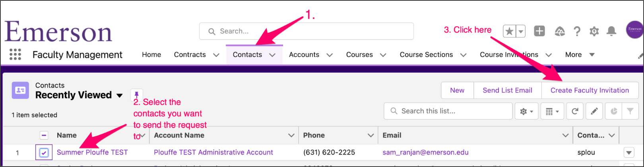Open the App Launcher dots grid
This screenshot has height=167, width=644.
(15, 54)
